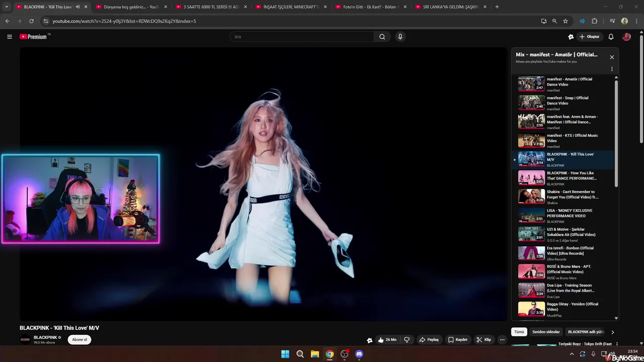Start voice search with the microphone icon
This screenshot has height=362, width=644.
pyautogui.click(x=400, y=37)
